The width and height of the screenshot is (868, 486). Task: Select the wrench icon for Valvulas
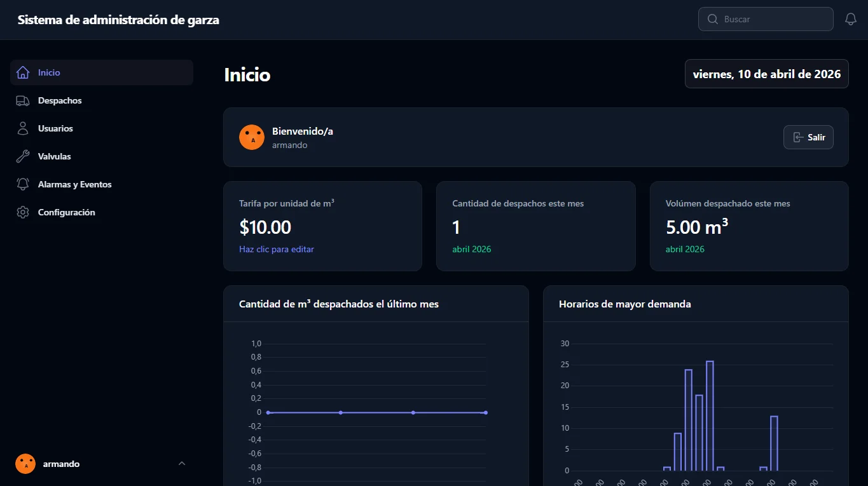[23, 156]
